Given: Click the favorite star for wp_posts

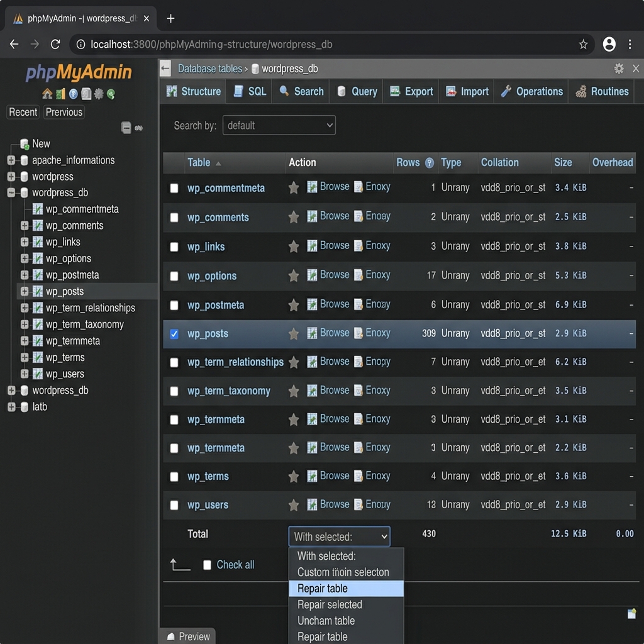Looking at the screenshot, I should coord(293,334).
